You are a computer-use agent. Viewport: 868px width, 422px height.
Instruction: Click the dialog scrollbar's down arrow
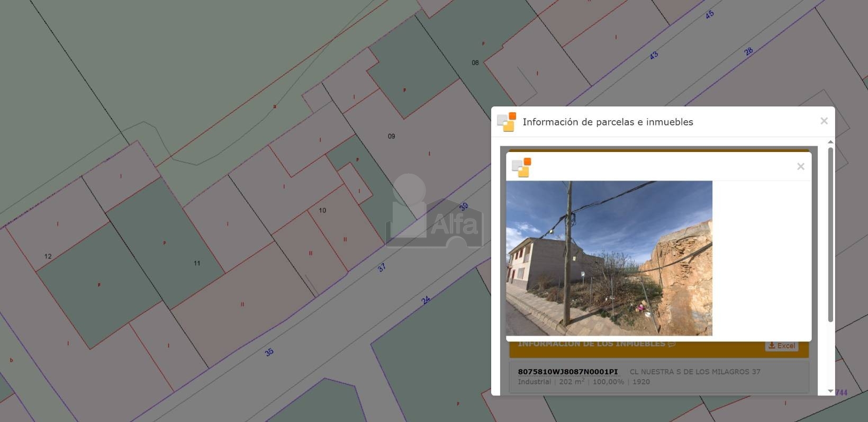[830, 391]
